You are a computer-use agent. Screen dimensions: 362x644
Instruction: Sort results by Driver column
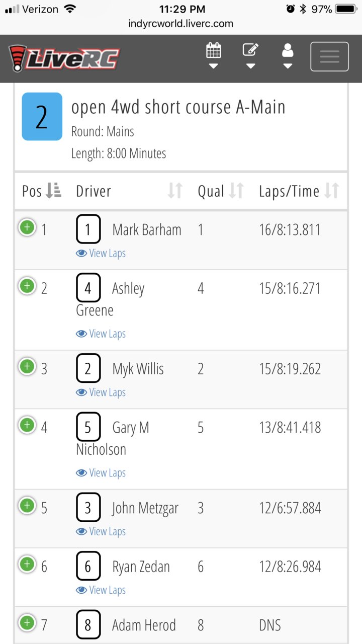[130, 191]
